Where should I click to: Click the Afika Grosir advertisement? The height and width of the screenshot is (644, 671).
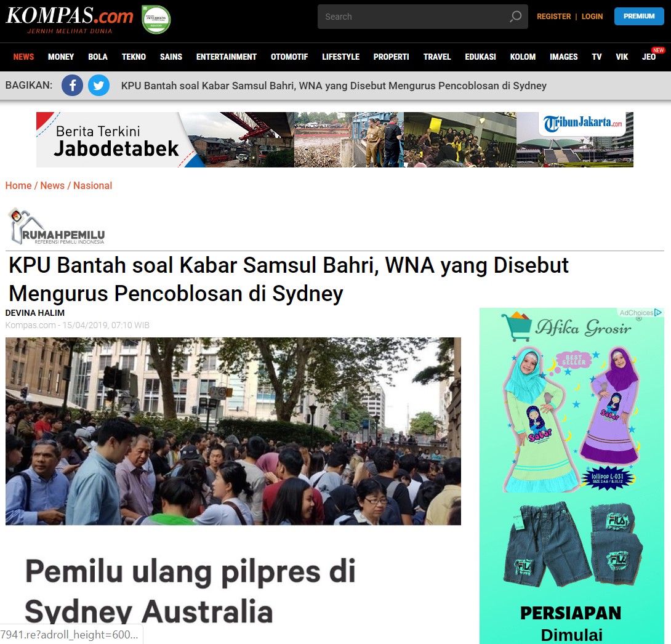click(571, 474)
